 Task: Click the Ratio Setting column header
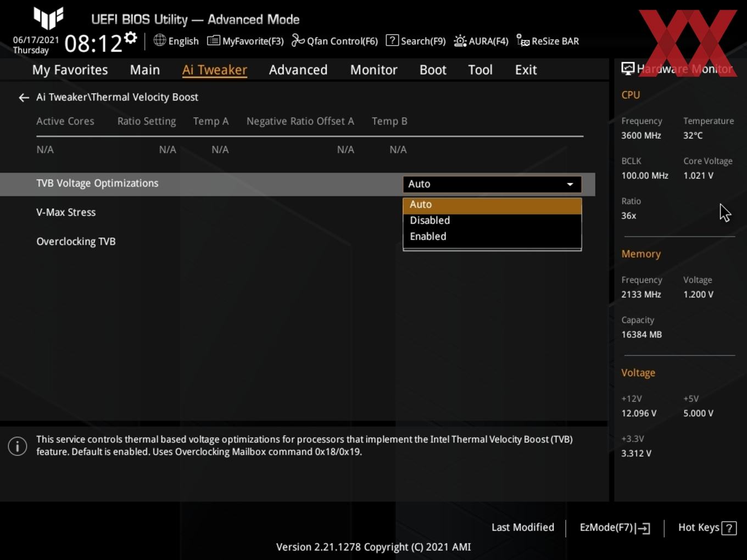(x=147, y=121)
